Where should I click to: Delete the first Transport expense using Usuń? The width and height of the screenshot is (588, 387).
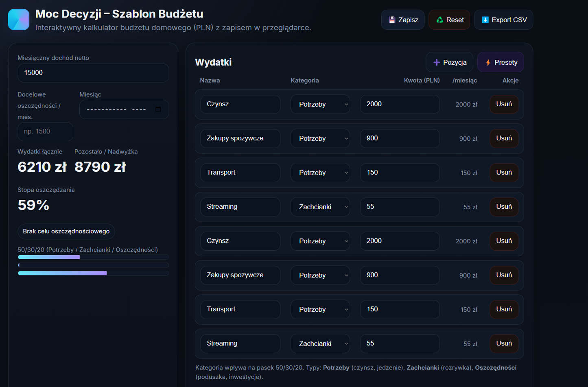(504, 173)
